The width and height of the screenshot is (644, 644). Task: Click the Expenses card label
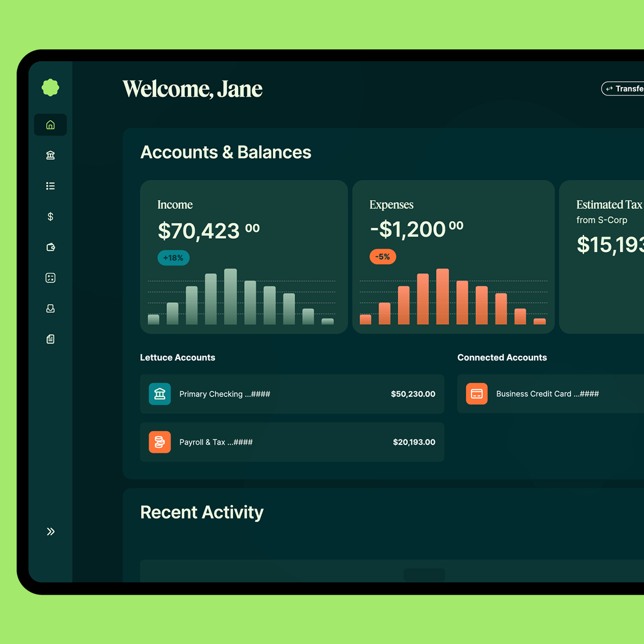[x=391, y=204]
